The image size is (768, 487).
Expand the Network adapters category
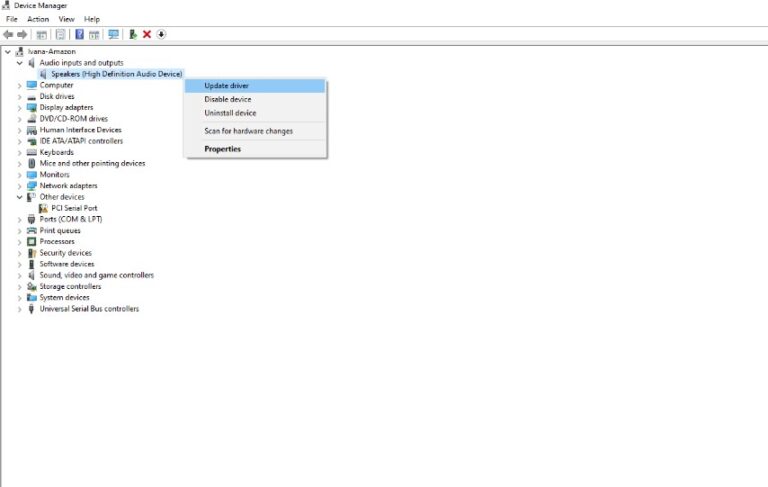19,186
